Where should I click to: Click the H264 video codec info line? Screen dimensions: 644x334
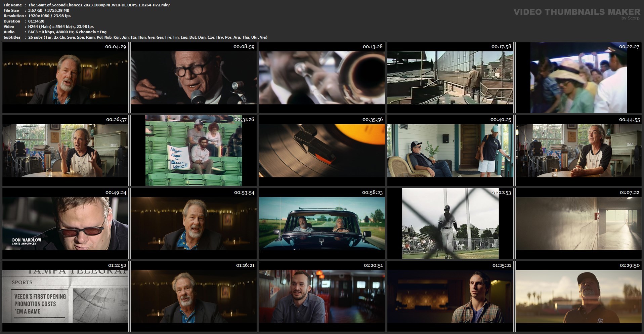click(x=61, y=27)
